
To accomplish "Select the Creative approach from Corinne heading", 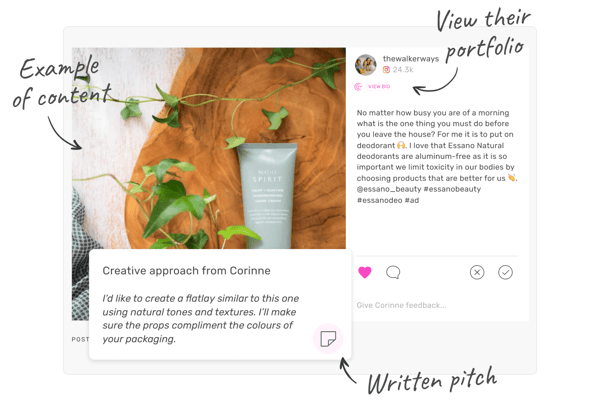I will pos(186,271).
